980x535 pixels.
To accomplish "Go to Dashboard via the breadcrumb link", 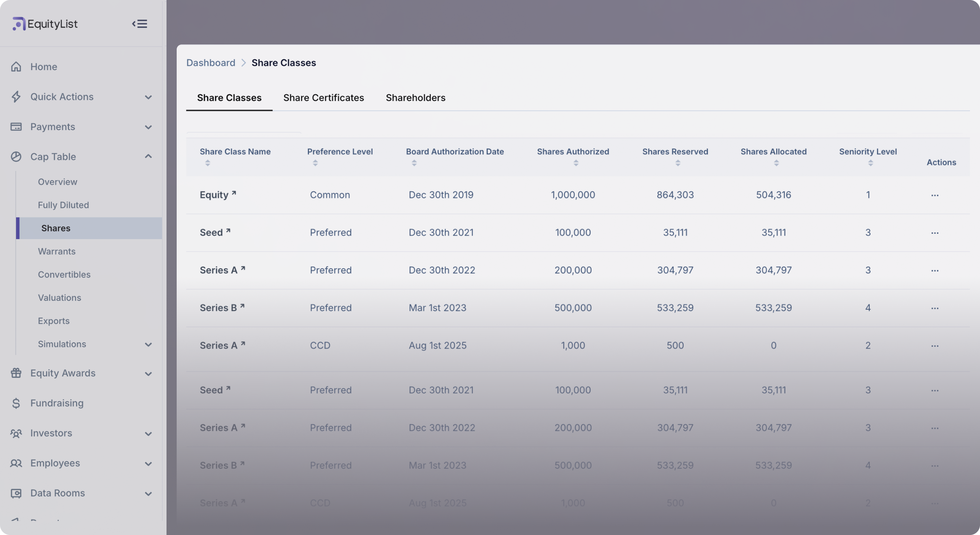I will 210,63.
